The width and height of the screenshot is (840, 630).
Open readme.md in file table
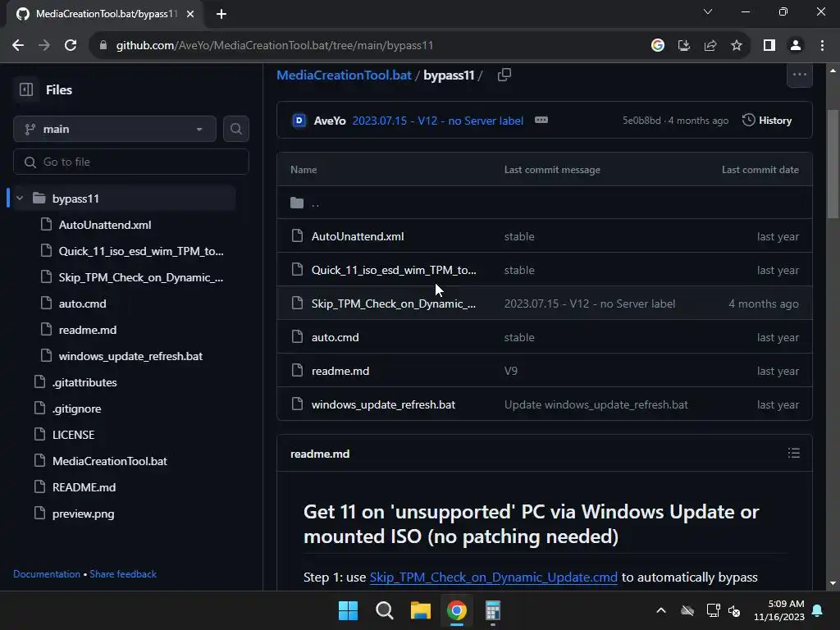click(x=340, y=372)
